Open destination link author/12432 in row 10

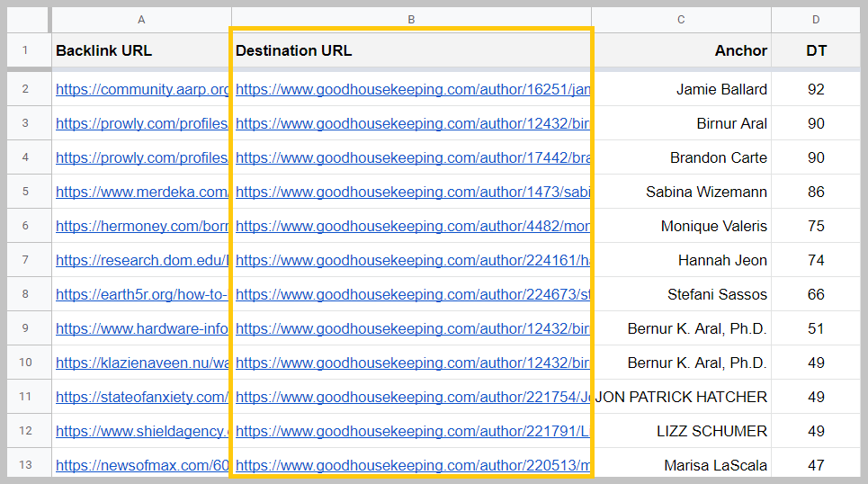pos(413,363)
